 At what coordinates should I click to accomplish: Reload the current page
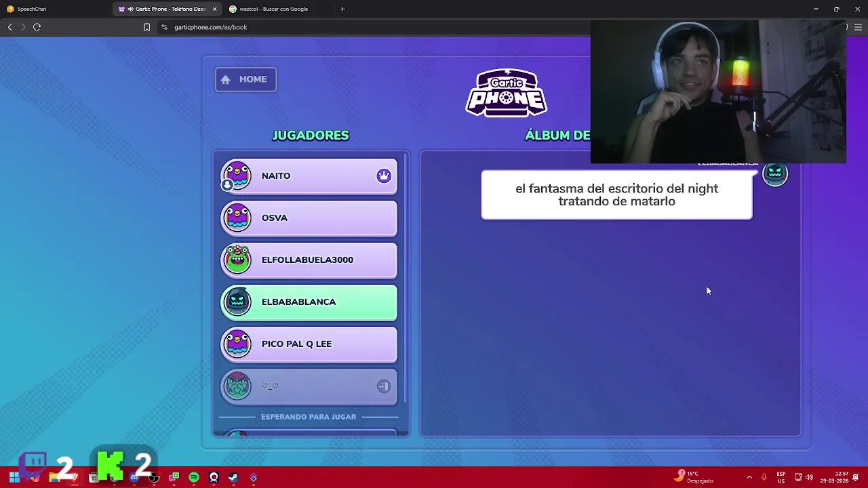(x=37, y=27)
